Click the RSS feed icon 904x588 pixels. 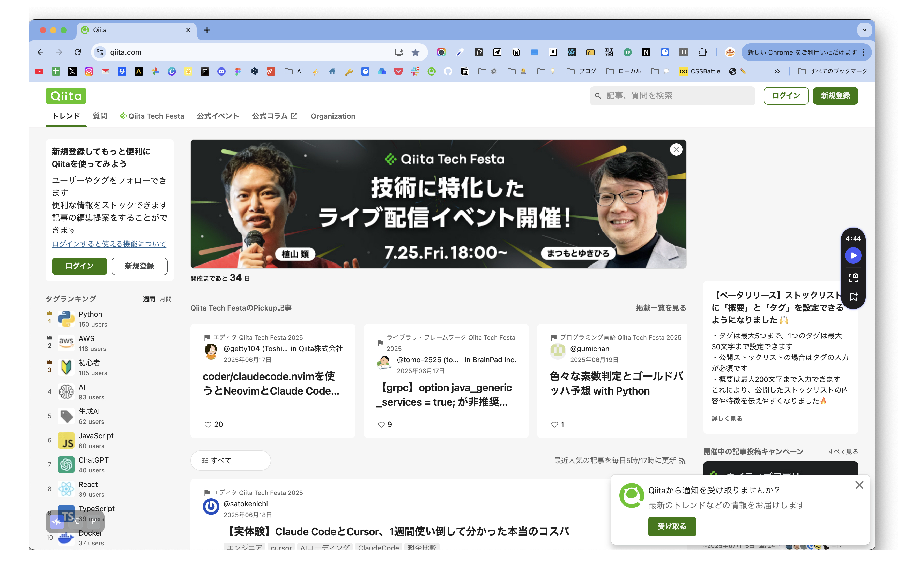pos(683,461)
